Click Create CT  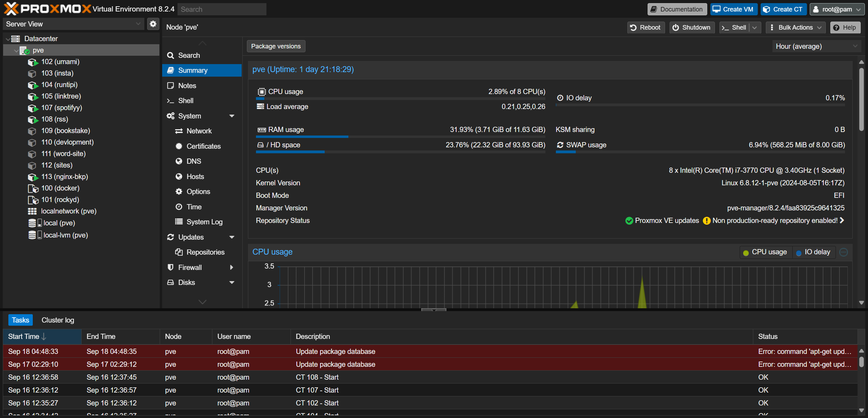[x=784, y=9]
